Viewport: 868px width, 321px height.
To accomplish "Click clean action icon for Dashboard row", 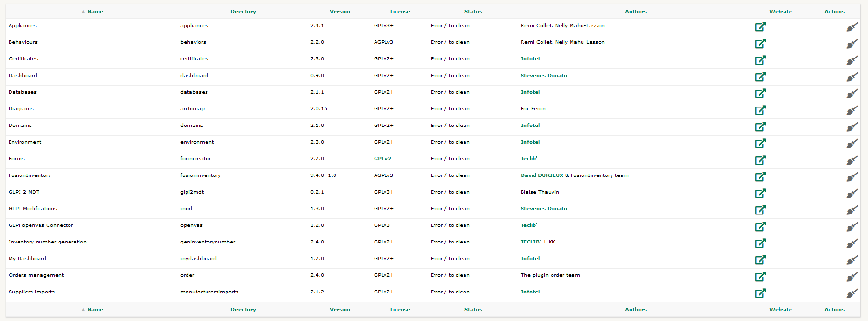I will pyautogui.click(x=852, y=77).
